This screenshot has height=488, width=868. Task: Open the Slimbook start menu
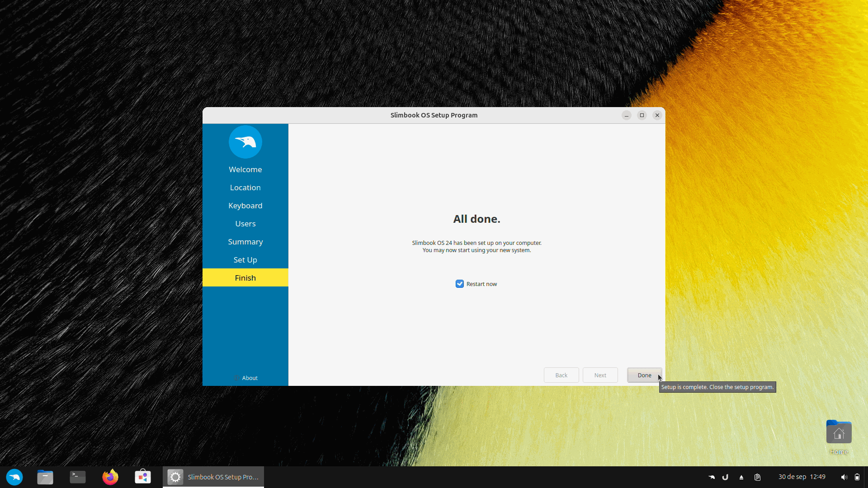(14, 477)
